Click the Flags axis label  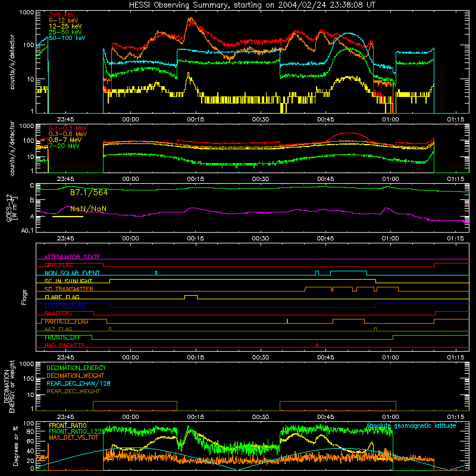point(24,297)
